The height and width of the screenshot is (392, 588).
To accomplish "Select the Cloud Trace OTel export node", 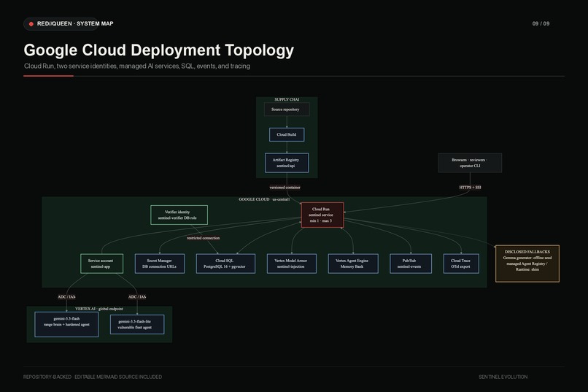I will click(461, 264).
